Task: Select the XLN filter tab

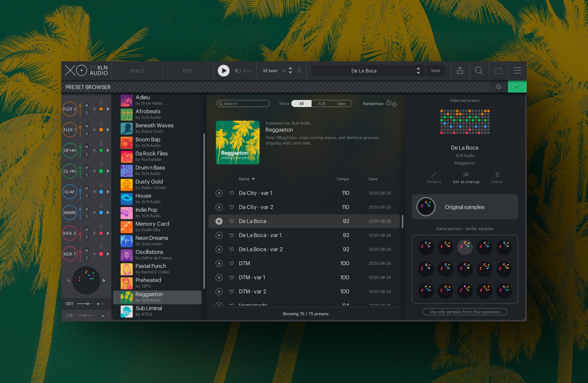Action: (322, 104)
